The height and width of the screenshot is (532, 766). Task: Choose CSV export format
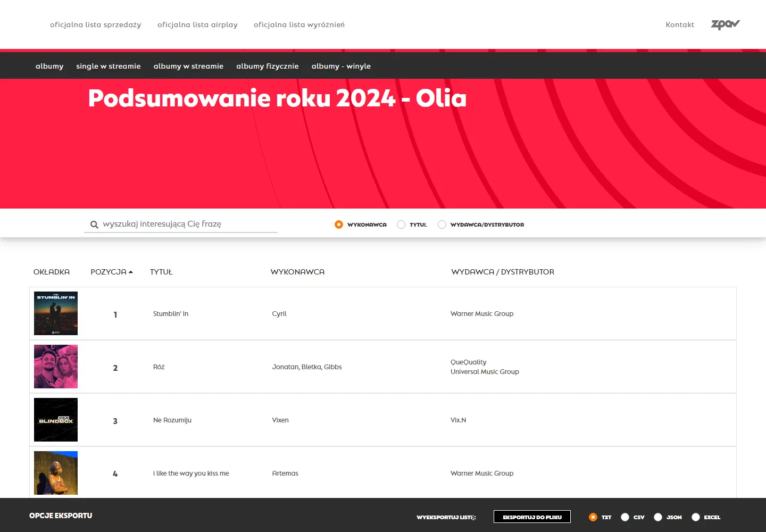pos(625,517)
